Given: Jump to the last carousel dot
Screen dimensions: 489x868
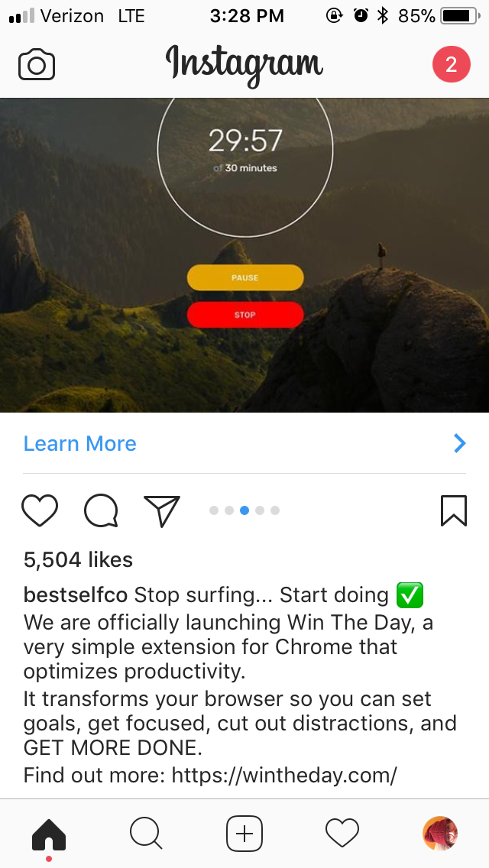Looking at the screenshot, I should pos(275,510).
